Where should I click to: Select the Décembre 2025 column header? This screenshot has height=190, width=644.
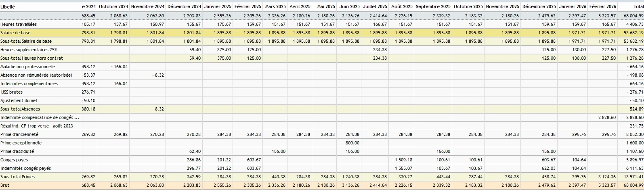point(539,6)
